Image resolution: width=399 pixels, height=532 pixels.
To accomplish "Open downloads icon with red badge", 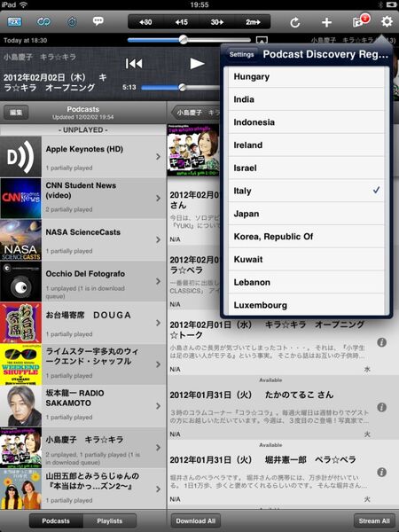I will click(360, 21).
